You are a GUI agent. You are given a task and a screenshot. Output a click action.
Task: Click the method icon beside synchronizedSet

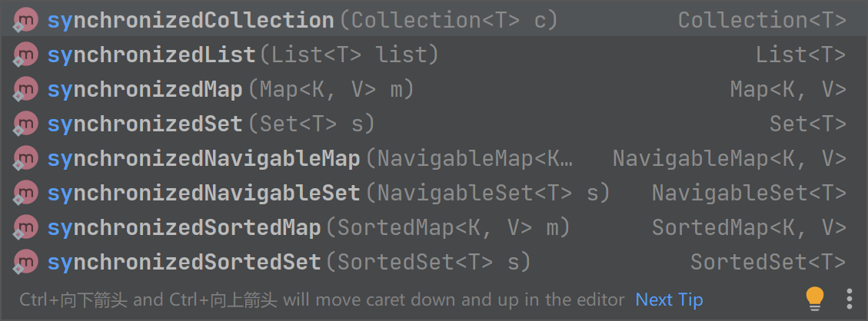[x=25, y=124]
